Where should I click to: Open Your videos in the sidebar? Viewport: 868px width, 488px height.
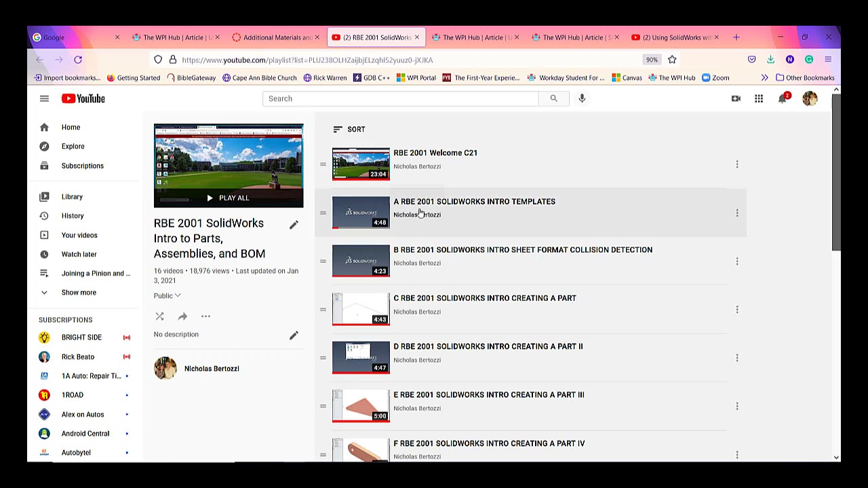(79, 235)
